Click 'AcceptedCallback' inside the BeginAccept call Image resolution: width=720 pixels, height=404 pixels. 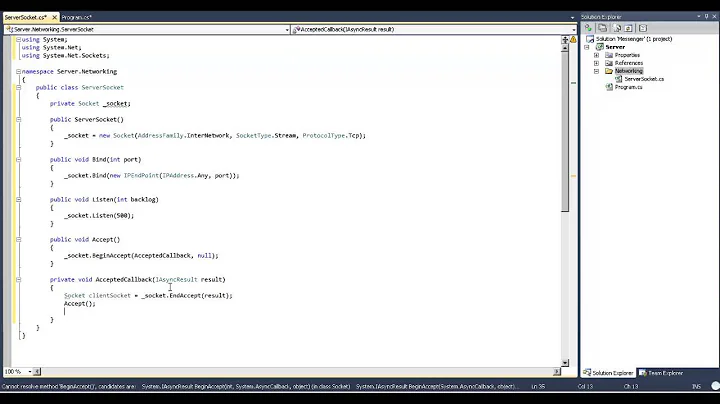point(162,255)
